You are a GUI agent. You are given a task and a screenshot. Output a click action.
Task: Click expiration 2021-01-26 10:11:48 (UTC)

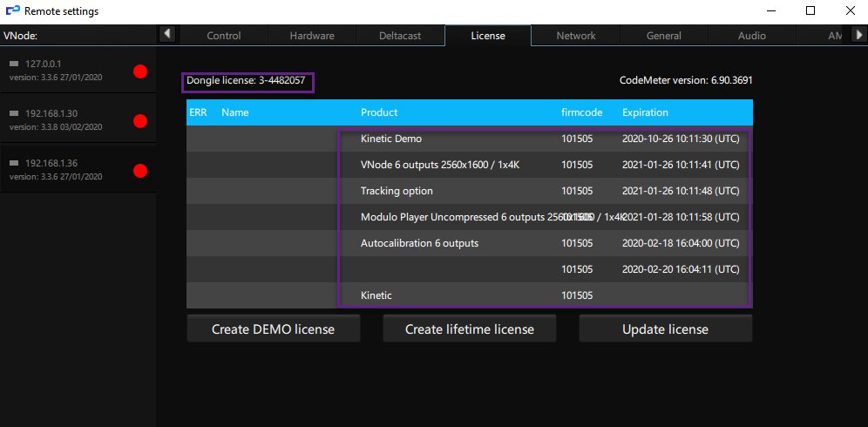tap(681, 191)
